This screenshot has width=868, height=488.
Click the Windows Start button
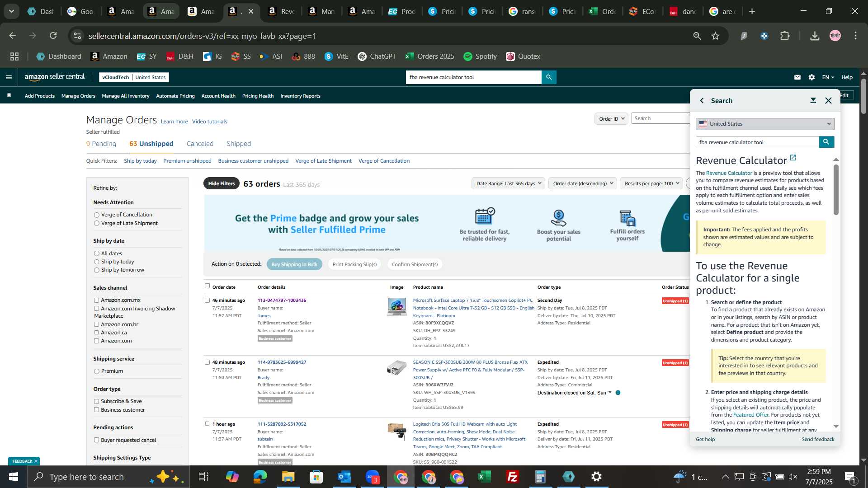click(x=14, y=477)
